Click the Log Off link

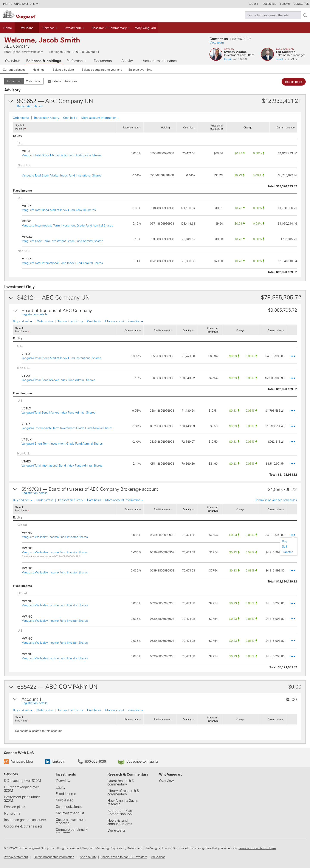click(253, 4)
